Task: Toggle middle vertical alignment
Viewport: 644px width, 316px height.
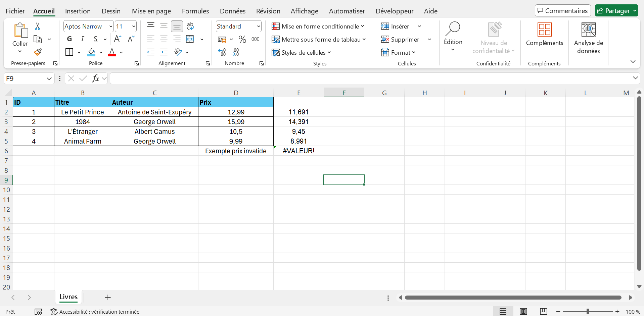Action: tap(164, 26)
